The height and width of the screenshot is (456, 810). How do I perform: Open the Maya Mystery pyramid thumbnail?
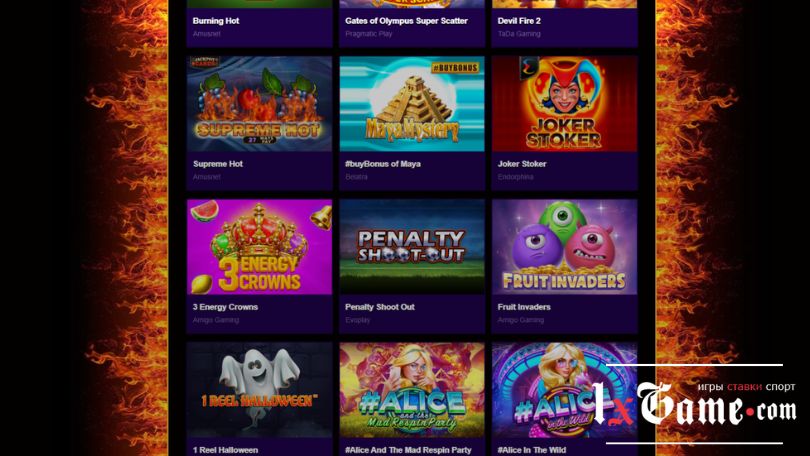click(x=412, y=104)
